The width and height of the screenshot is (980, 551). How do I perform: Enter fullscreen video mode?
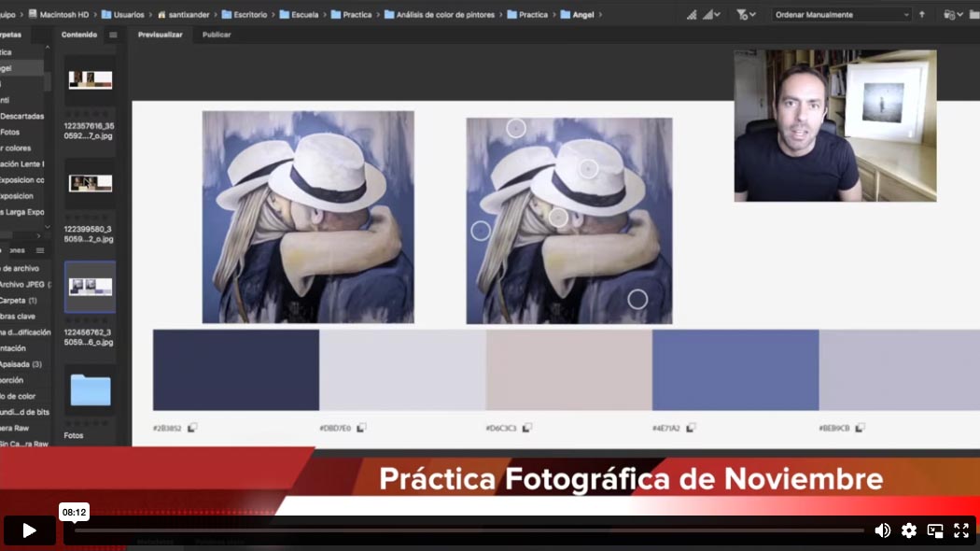[x=961, y=530]
